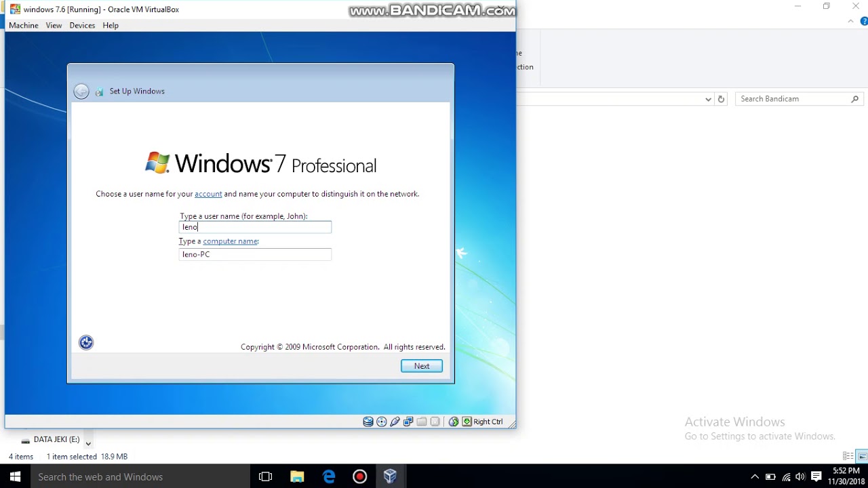Switch to Bandicam on the taskbar
The height and width of the screenshot is (488, 868).
(x=360, y=476)
